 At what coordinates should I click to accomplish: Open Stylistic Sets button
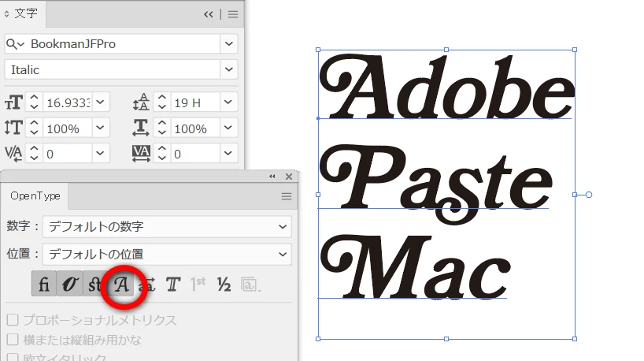pos(250,285)
